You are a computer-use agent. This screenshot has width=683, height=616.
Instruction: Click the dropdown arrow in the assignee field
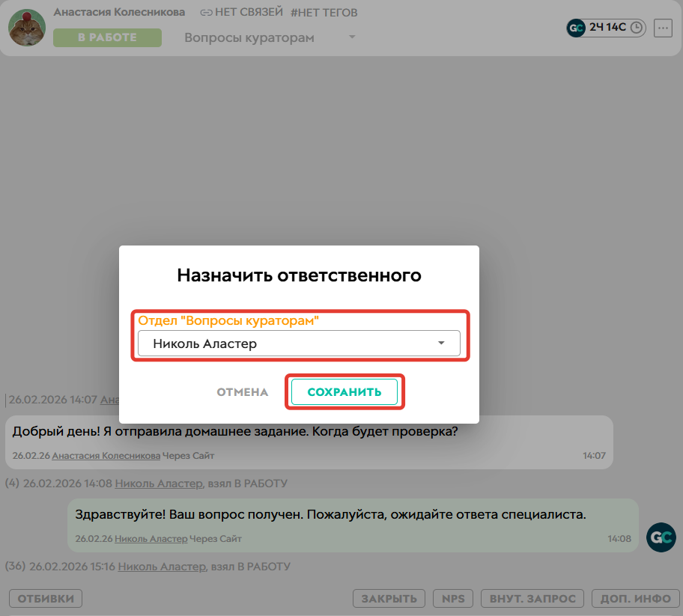tap(441, 343)
